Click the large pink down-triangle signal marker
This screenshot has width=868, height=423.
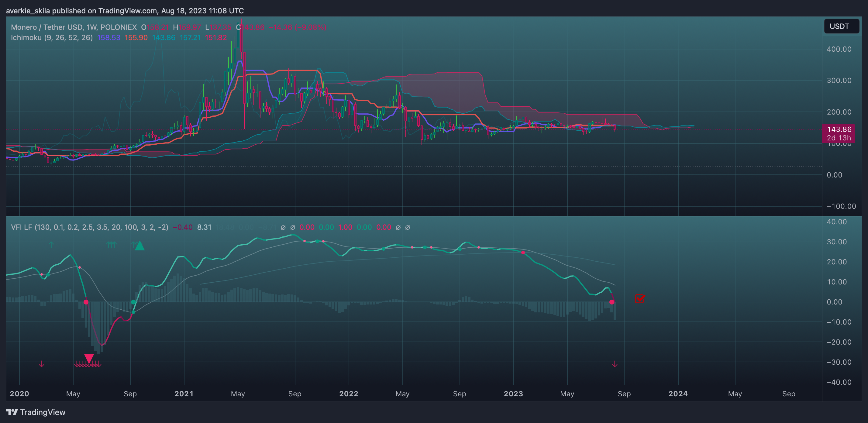click(x=89, y=358)
